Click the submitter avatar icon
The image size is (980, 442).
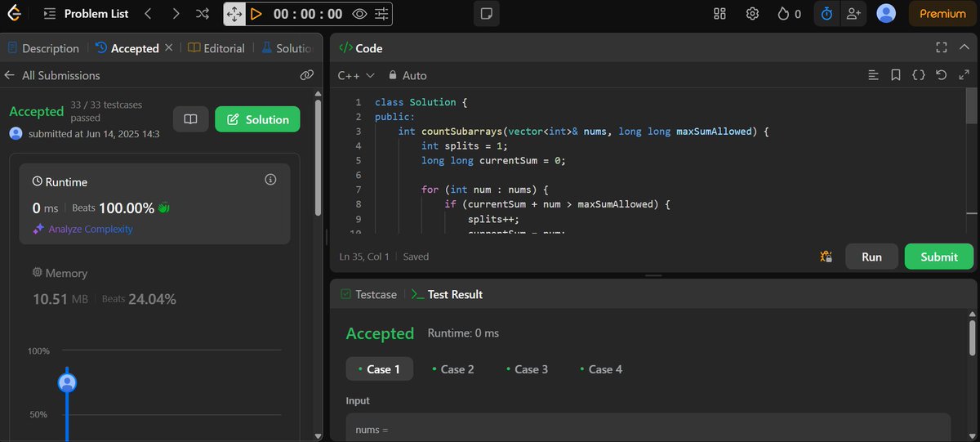click(16, 133)
